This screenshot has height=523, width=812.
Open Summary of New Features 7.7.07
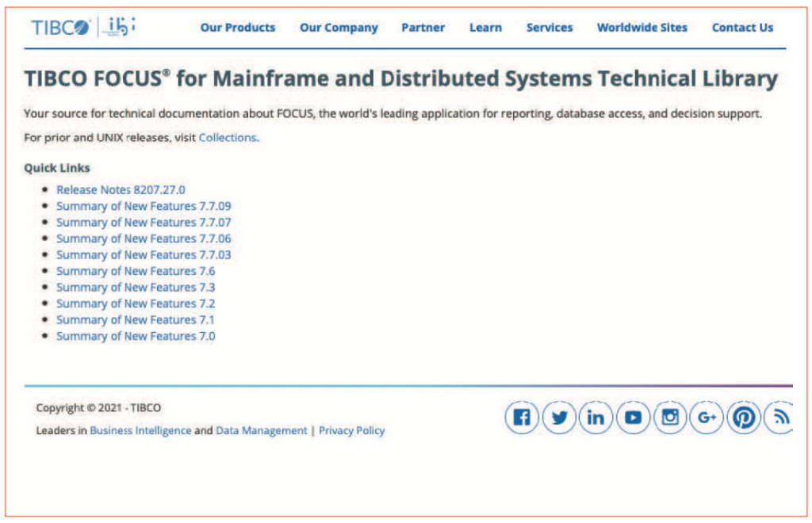click(144, 223)
